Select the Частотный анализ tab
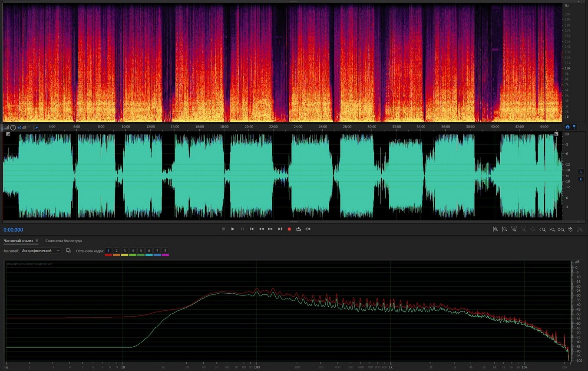 point(18,241)
